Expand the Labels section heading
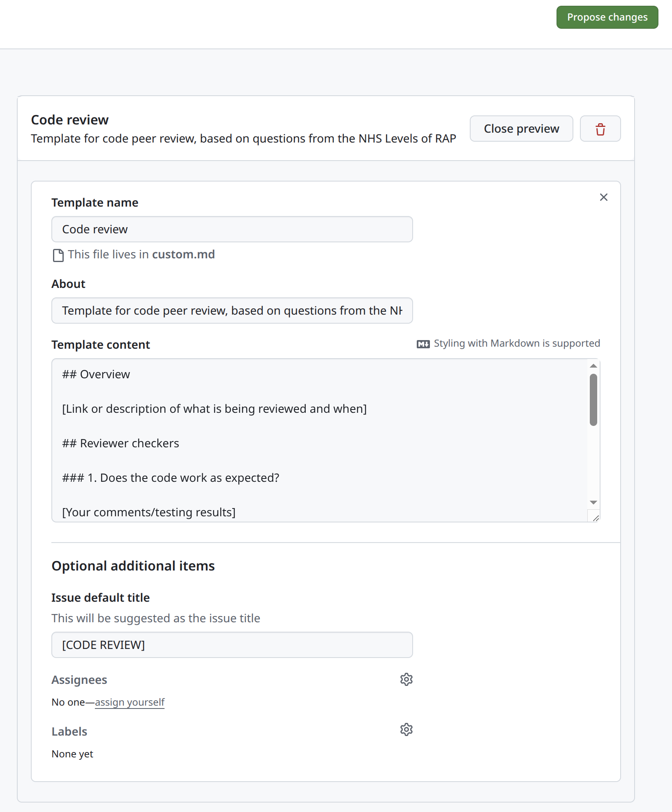672x812 pixels. coord(69,731)
